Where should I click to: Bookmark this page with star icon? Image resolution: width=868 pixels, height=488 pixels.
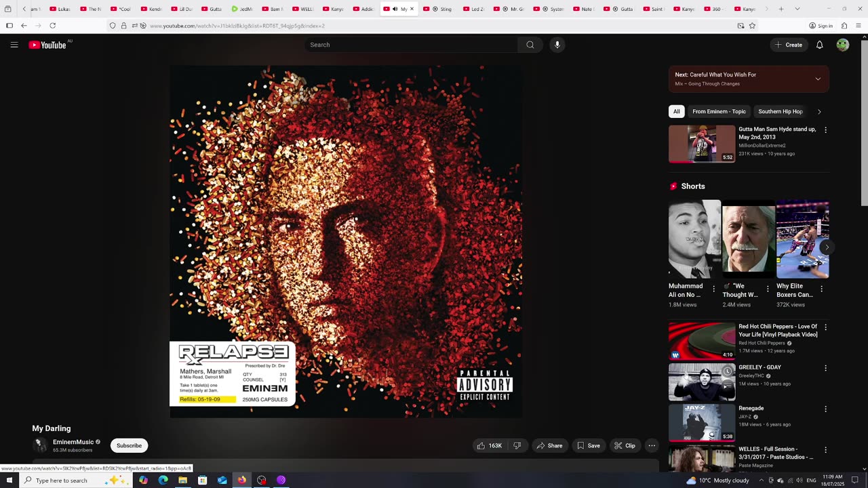(752, 26)
